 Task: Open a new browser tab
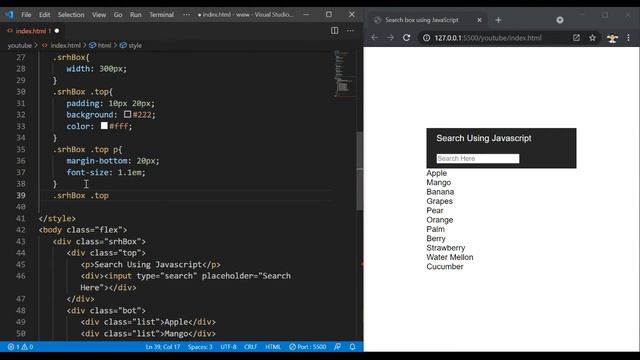[498, 20]
